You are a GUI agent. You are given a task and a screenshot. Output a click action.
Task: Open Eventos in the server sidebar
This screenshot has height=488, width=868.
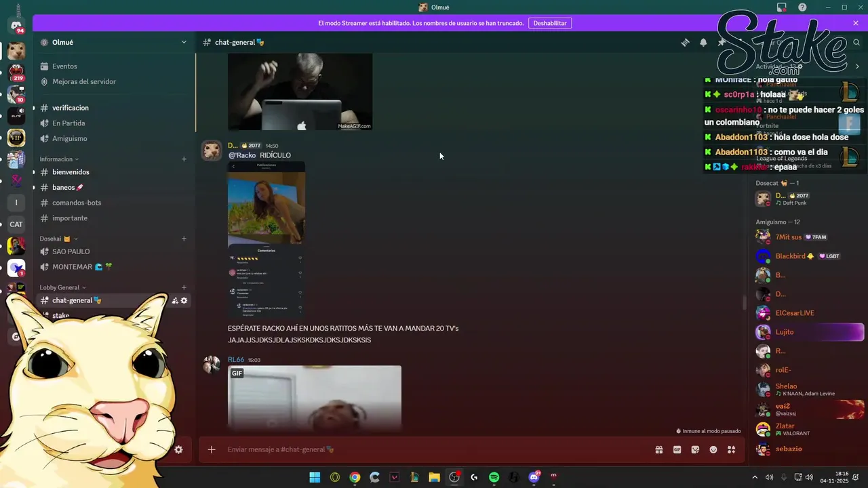114,66
